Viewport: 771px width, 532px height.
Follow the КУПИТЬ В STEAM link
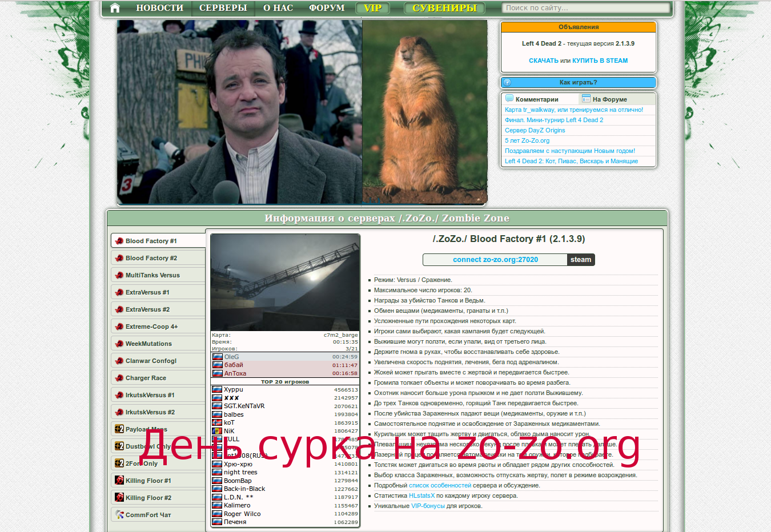(600, 61)
